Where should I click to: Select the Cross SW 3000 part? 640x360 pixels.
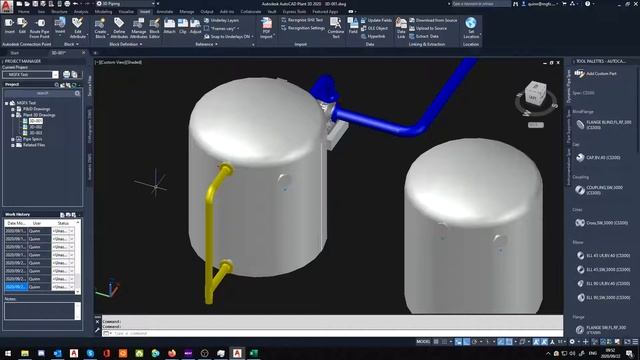tap(601, 223)
